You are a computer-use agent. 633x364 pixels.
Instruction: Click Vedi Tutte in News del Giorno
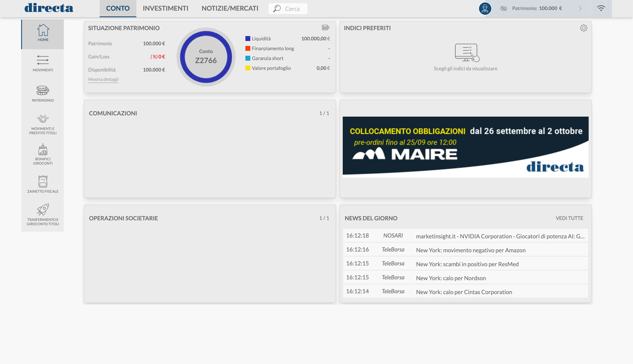[569, 218]
